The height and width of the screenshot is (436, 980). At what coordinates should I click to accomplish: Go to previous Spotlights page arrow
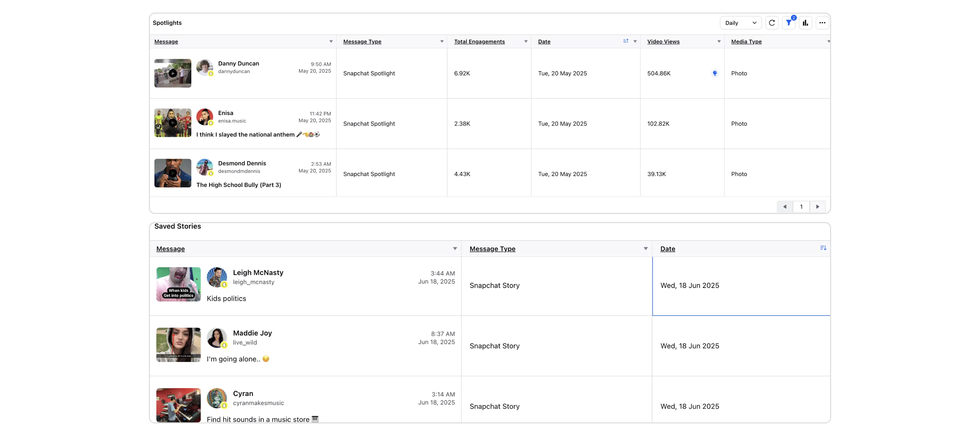click(785, 207)
